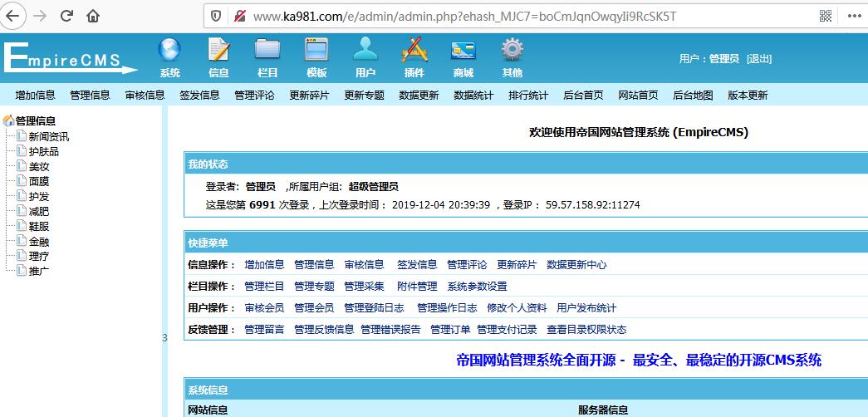Open the three-dots page actions menu

(855, 16)
